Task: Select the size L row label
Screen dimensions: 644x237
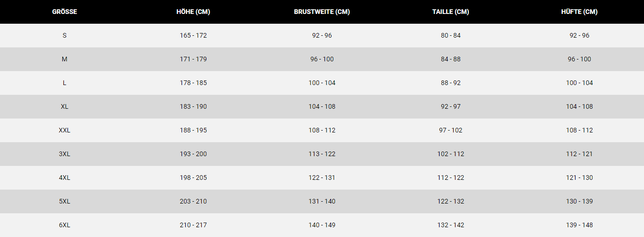Action: pyautogui.click(x=64, y=83)
